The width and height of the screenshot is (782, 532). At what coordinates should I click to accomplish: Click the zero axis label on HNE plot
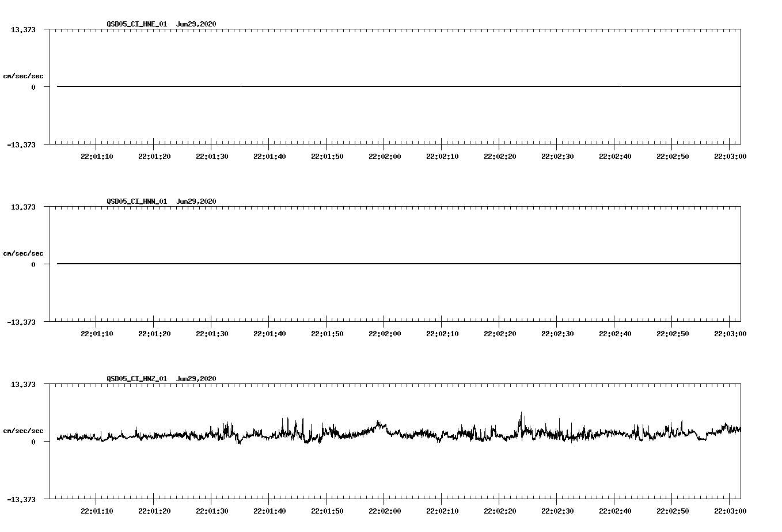33,88
